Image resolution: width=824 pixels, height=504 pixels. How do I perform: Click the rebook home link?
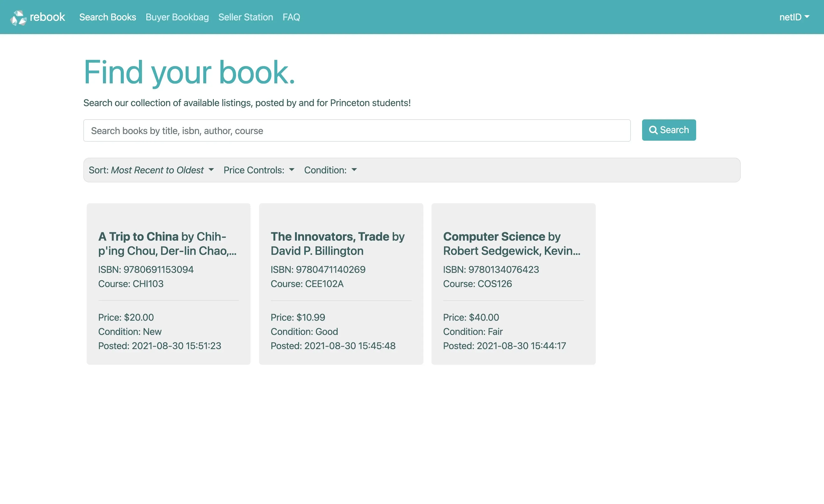(x=38, y=17)
